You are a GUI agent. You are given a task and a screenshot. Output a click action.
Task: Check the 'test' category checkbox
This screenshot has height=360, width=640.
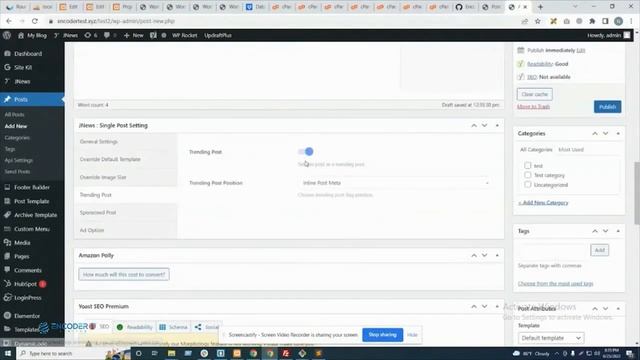[x=527, y=166]
